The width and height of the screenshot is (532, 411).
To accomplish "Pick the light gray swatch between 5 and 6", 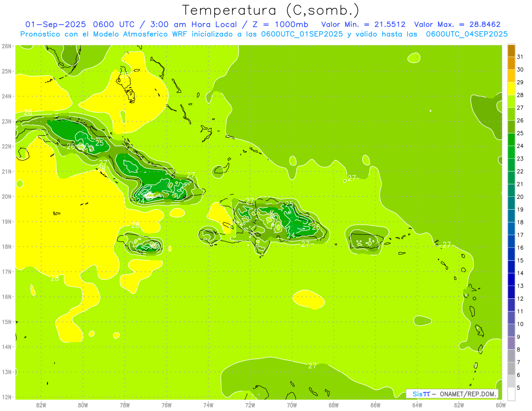I will pos(511,381).
